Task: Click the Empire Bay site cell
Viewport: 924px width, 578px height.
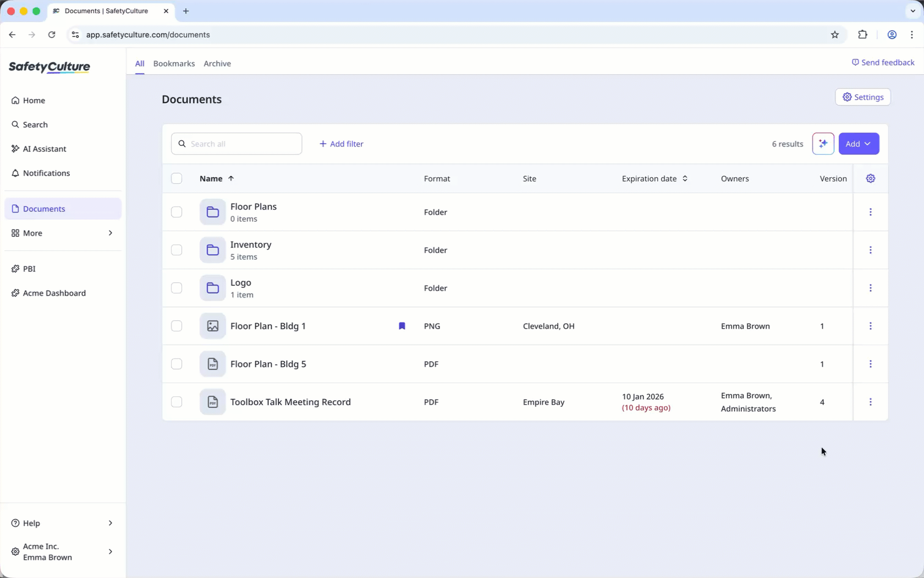Action: click(x=543, y=402)
